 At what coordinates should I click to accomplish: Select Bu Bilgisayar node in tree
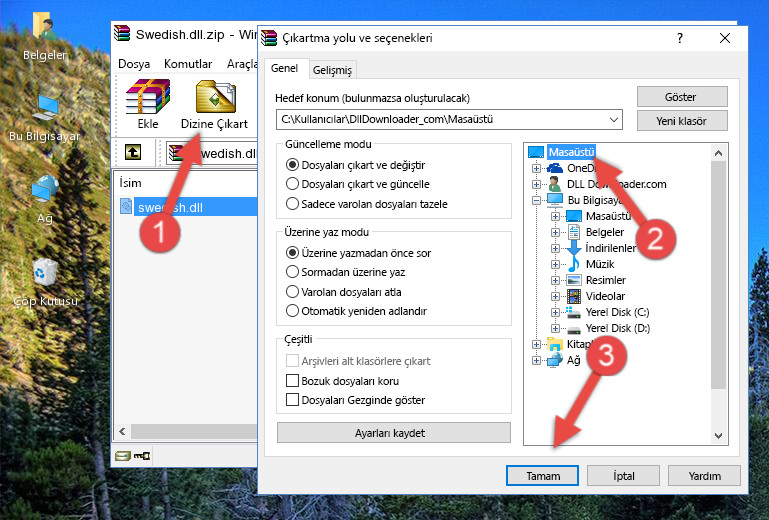click(595, 200)
